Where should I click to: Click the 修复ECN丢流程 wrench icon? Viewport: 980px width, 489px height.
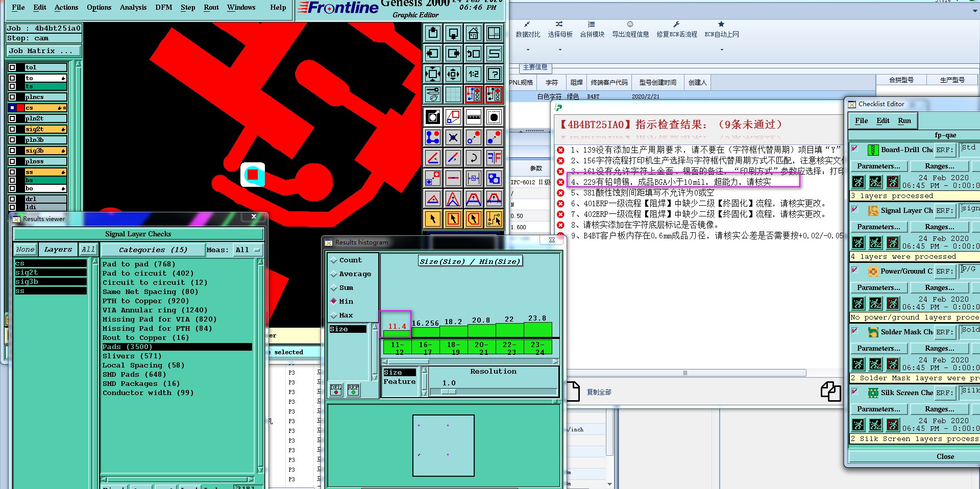pos(676,25)
